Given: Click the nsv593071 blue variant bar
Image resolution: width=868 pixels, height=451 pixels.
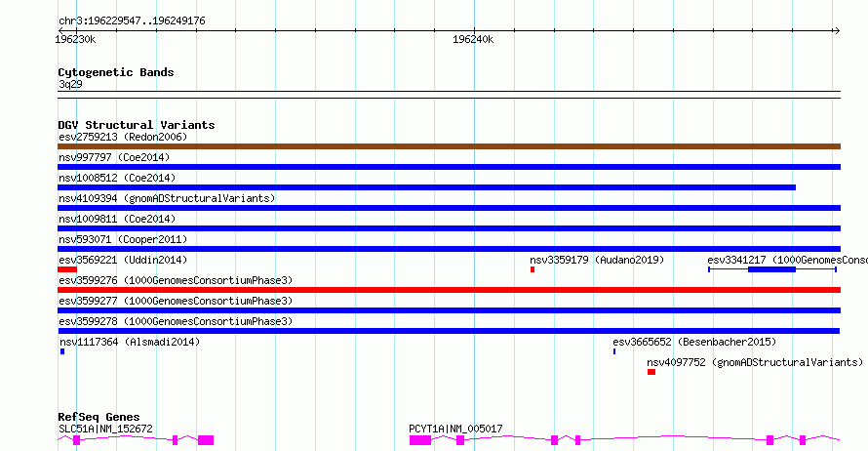Looking at the screenshot, I should tap(449, 249).
